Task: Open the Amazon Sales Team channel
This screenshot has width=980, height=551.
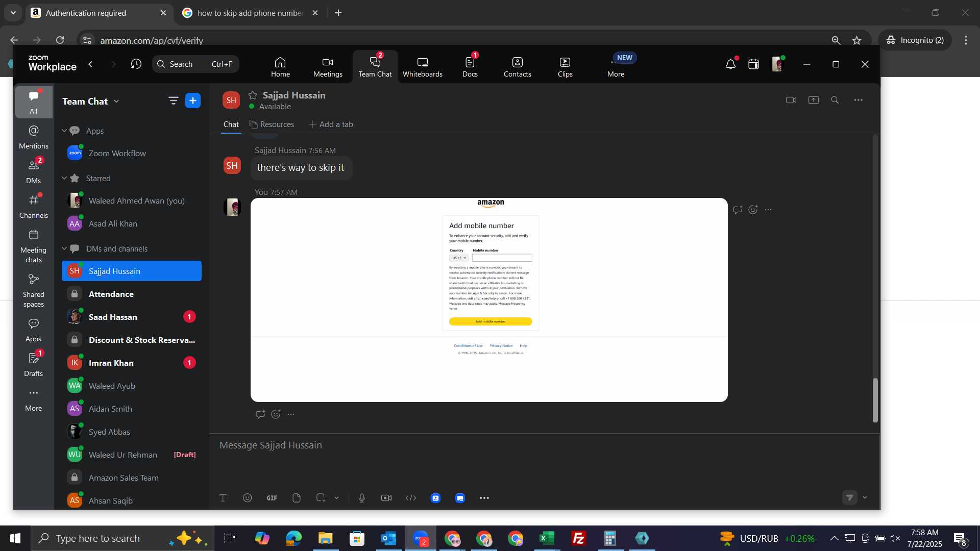Action: pos(132,478)
